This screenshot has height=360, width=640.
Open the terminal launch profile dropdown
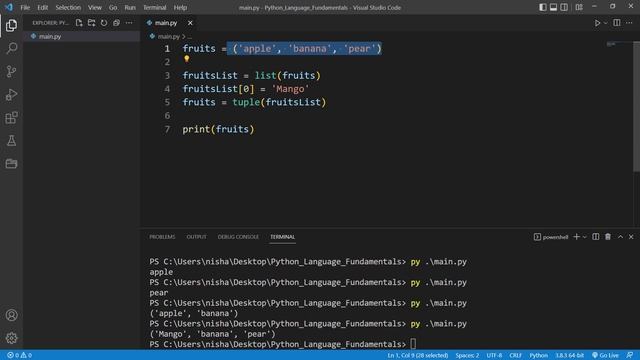pos(584,237)
